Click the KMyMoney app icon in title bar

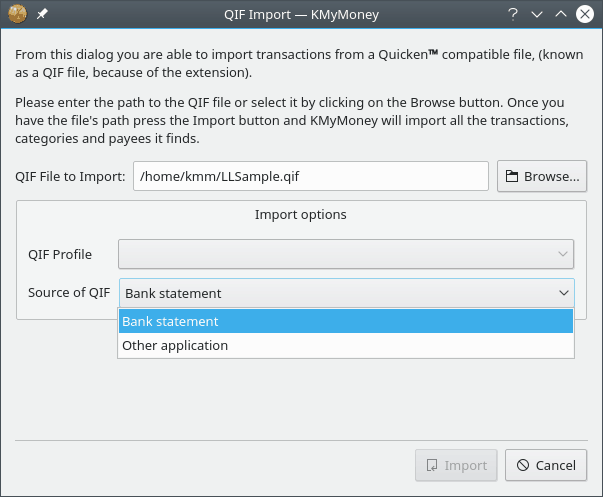17,14
